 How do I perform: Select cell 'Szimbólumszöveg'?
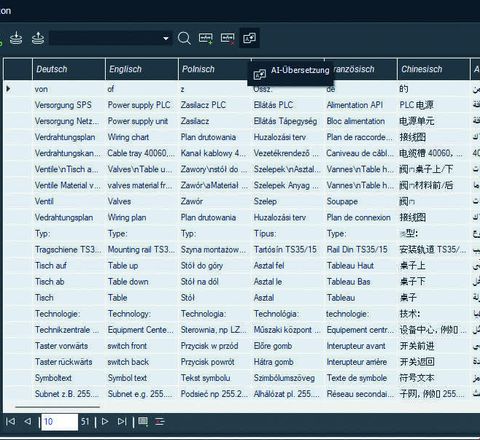(x=288, y=378)
